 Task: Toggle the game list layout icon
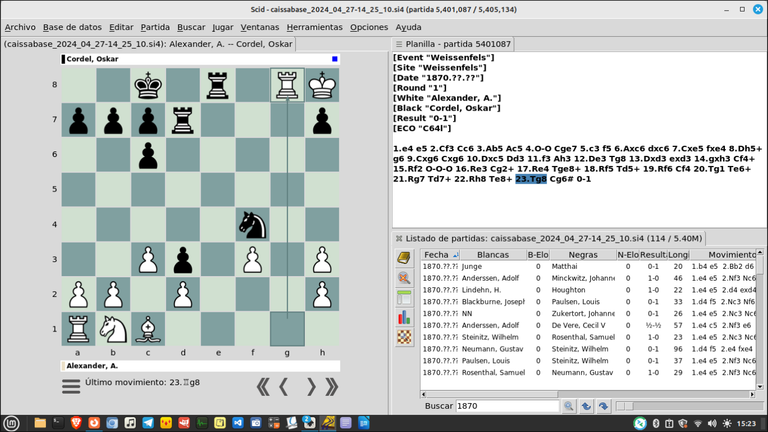(404, 298)
